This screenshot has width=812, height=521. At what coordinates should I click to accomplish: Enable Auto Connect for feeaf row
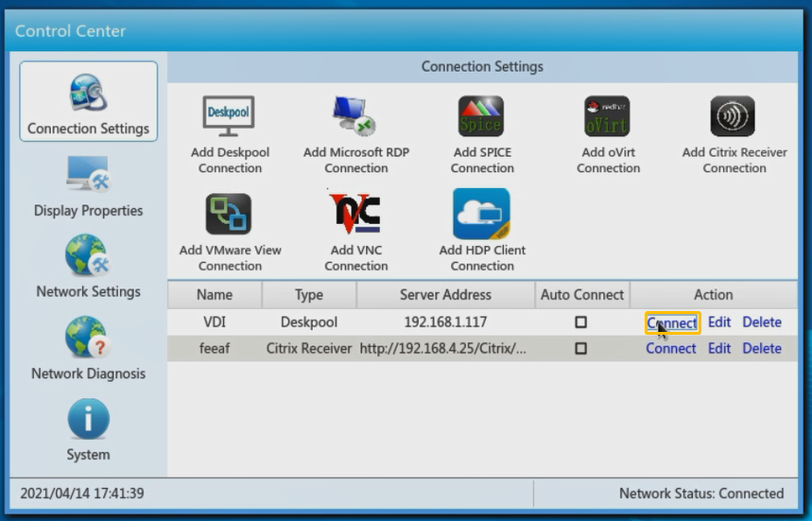pyautogui.click(x=581, y=349)
